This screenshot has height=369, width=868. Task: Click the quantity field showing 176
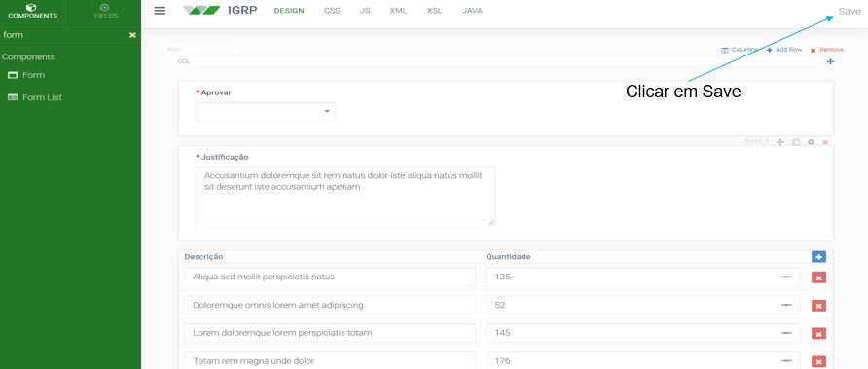(x=643, y=360)
